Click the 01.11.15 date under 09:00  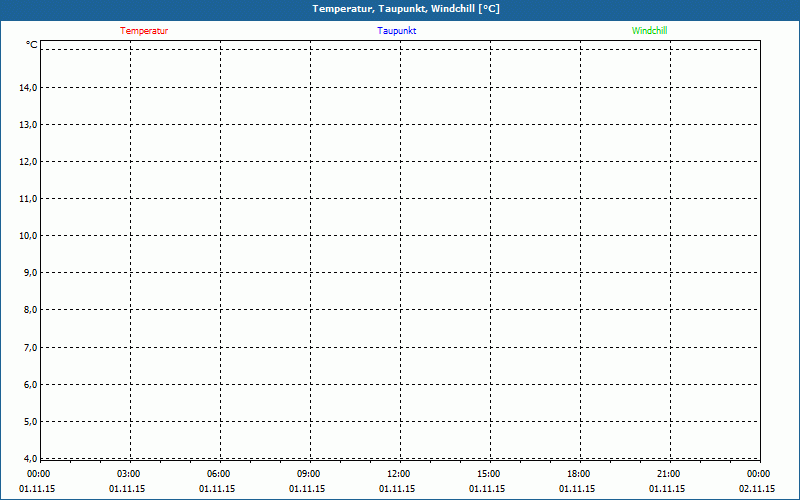[307, 489]
